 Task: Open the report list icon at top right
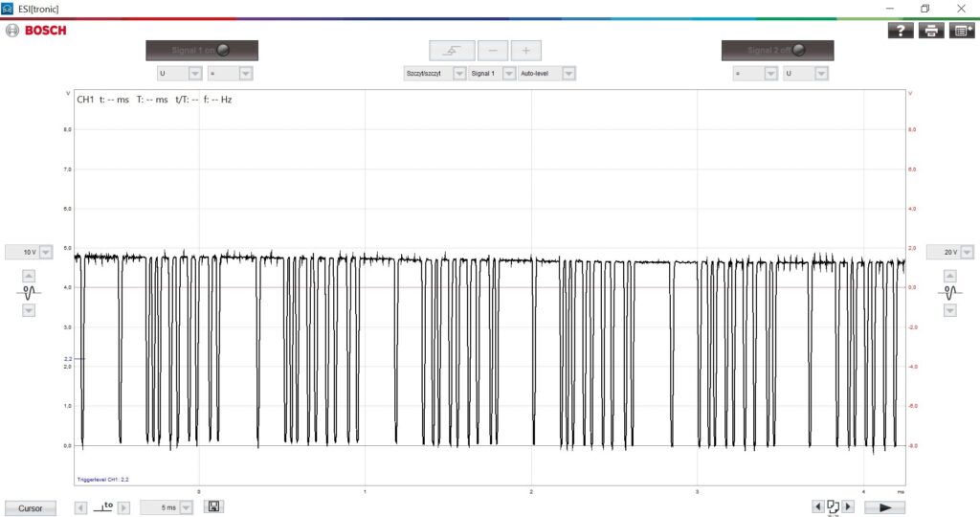(x=962, y=31)
